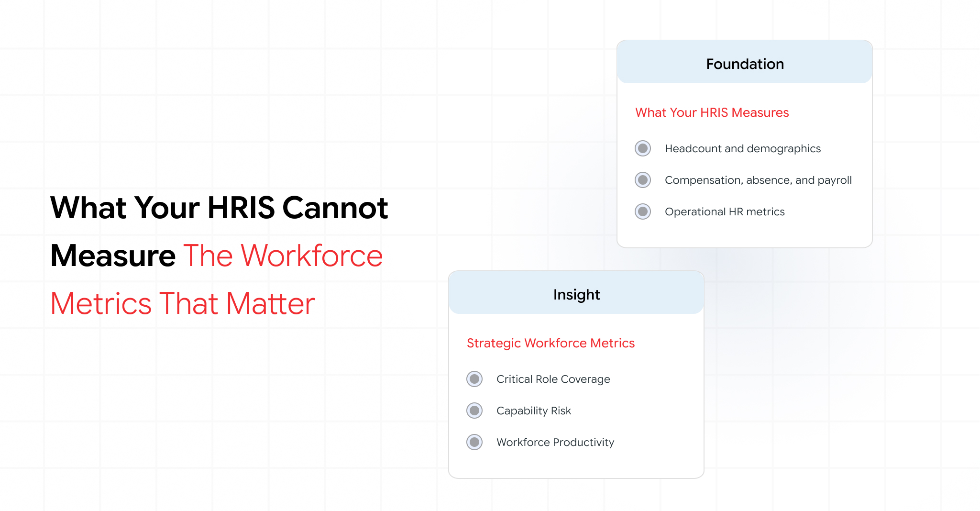Click the 'What Your HRIS Measures' heading
The image size is (980, 511).
click(712, 112)
